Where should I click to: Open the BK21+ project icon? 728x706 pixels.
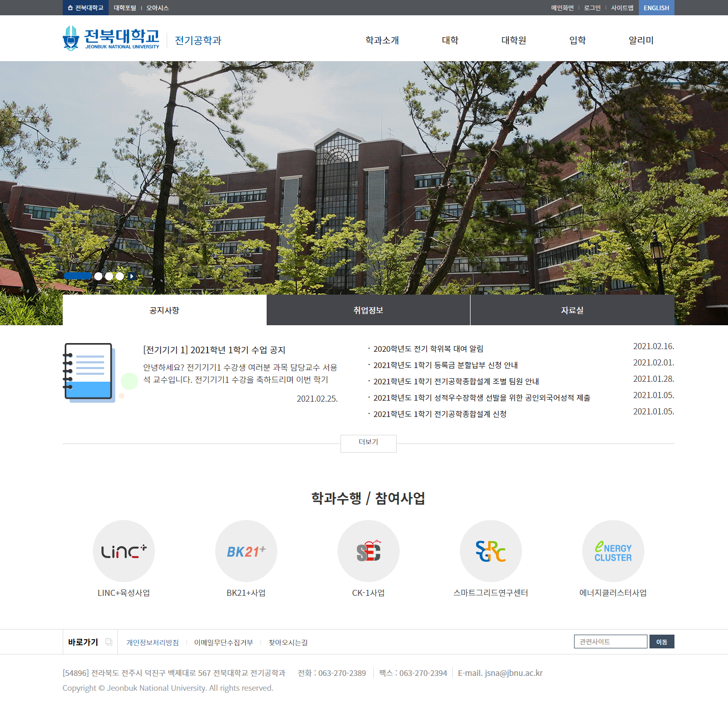[246, 551]
